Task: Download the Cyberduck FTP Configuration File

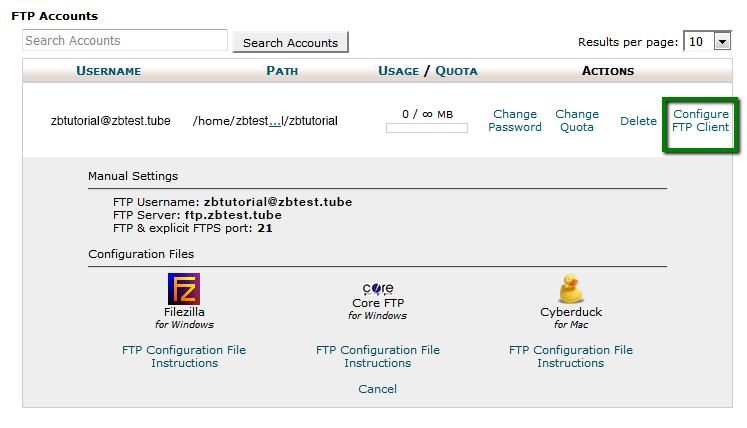Action: [571, 350]
